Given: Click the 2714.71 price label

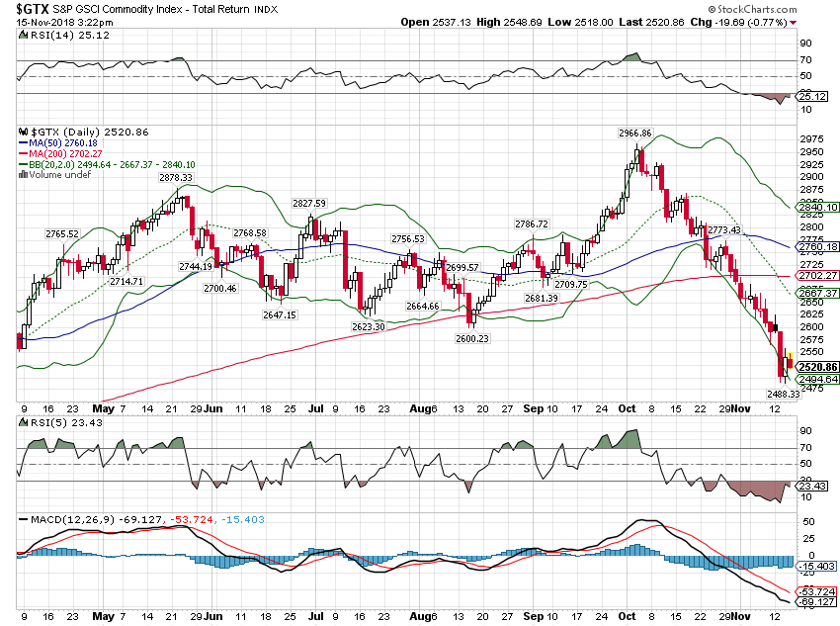Looking at the screenshot, I should [126, 282].
